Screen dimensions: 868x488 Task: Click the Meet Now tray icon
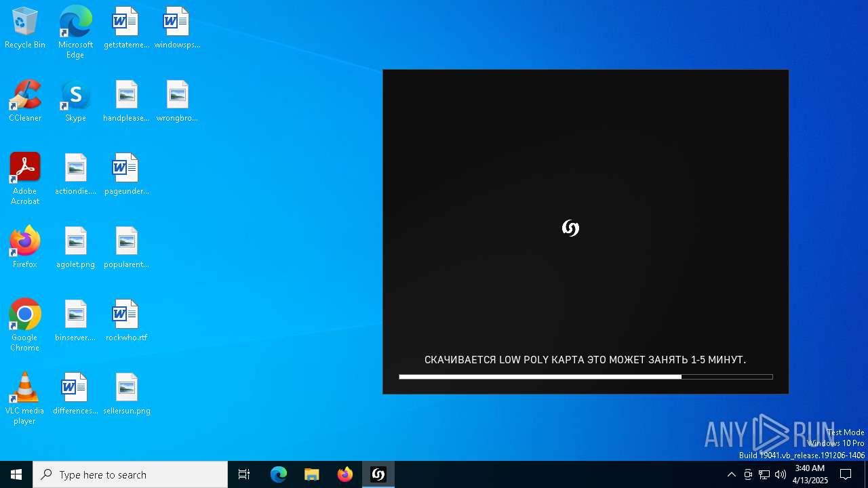[x=748, y=474]
